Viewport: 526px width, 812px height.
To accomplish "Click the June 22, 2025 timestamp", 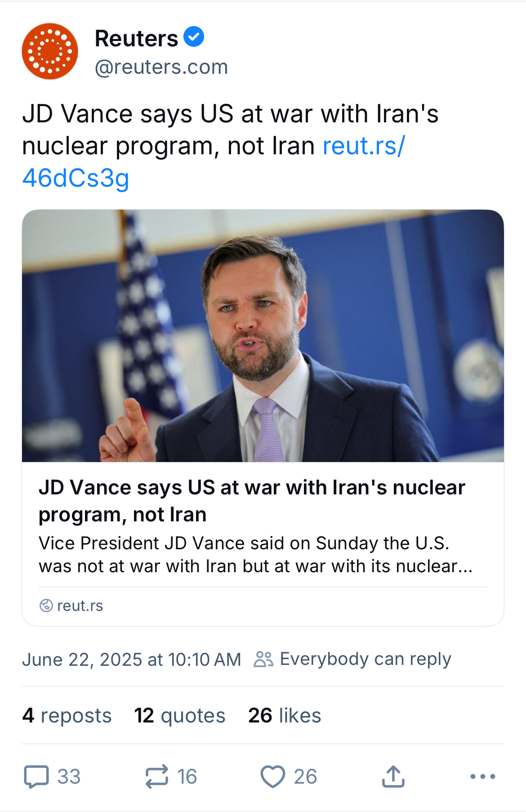I will (x=131, y=659).
